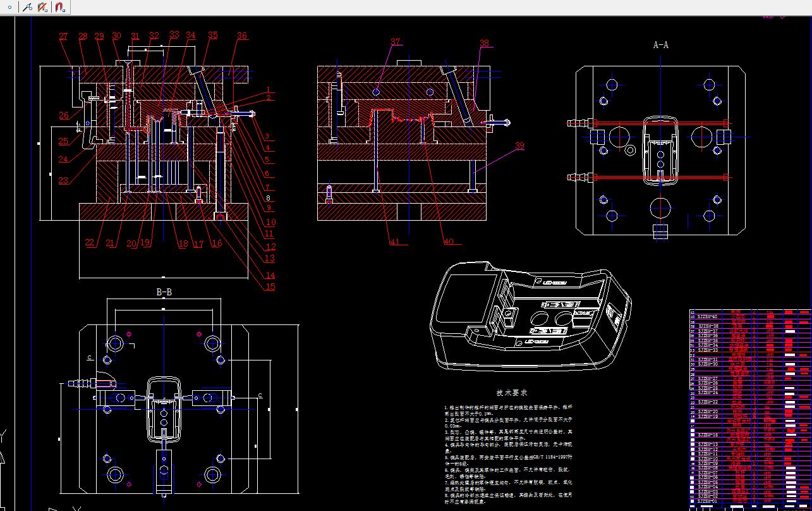Click part callout number 37
This screenshot has height=511, width=812.
[x=396, y=42]
